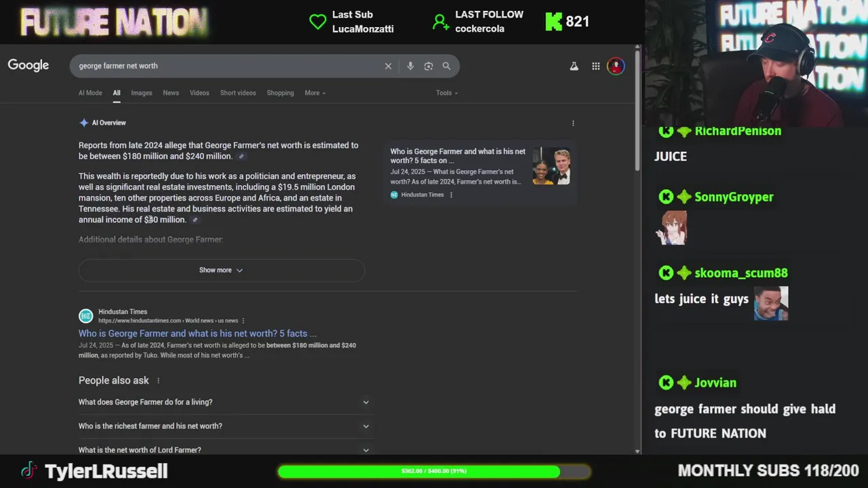Click the AI Overview sparkle icon
This screenshot has width=868, height=488.
tap(83, 123)
